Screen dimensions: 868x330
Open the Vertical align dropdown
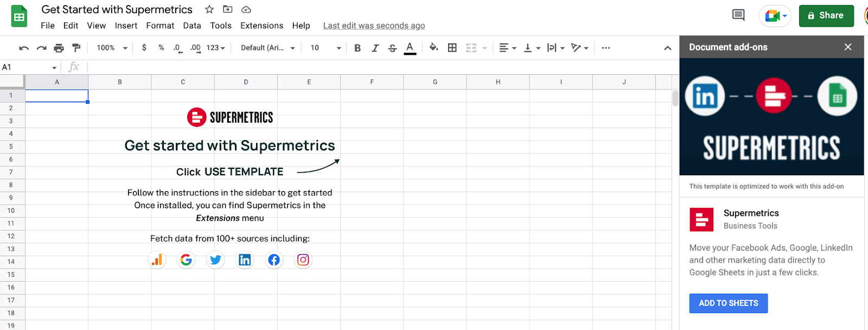[532, 48]
